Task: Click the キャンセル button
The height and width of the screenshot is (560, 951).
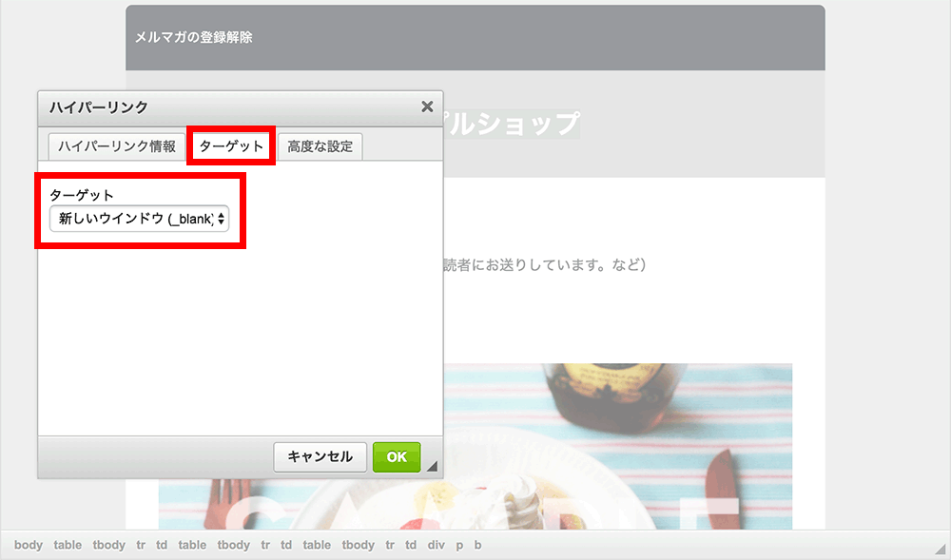Action: pyautogui.click(x=320, y=457)
